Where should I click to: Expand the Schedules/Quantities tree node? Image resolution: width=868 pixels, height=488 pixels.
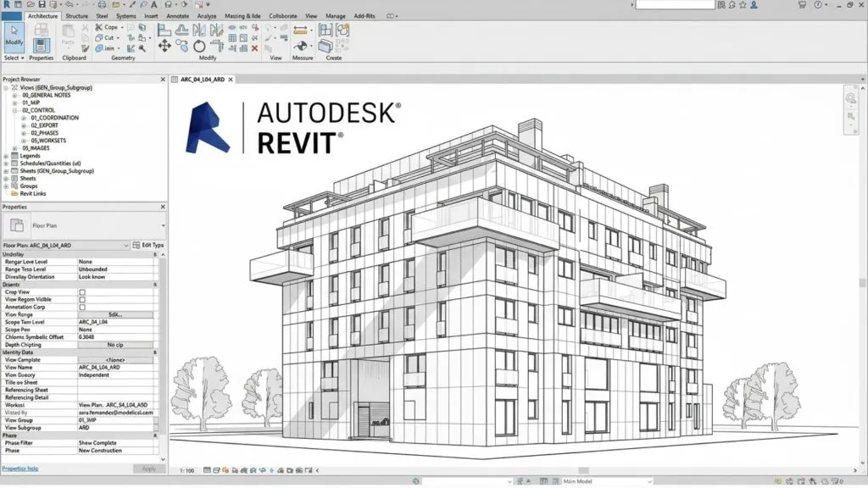click(x=6, y=164)
